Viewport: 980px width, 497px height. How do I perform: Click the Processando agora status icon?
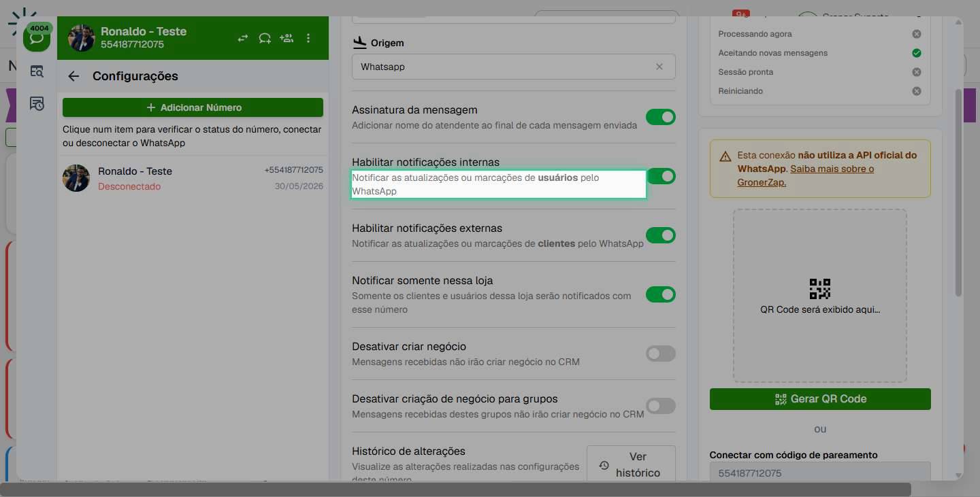coord(917,34)
